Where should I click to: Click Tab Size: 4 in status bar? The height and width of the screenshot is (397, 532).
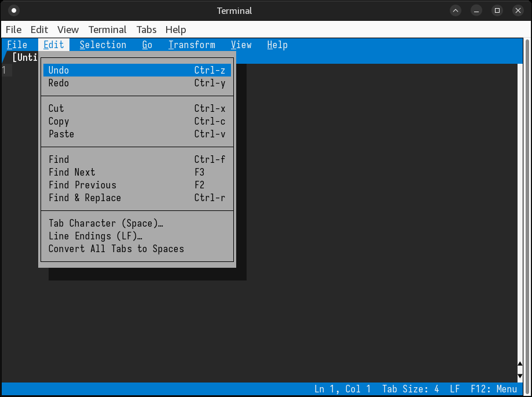point(410,389)
